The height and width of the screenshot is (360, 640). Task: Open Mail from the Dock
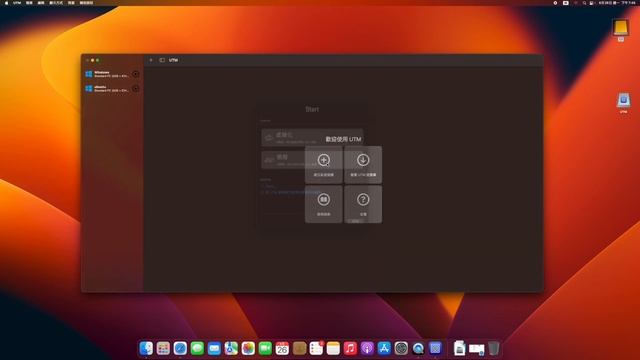[214, 348]
